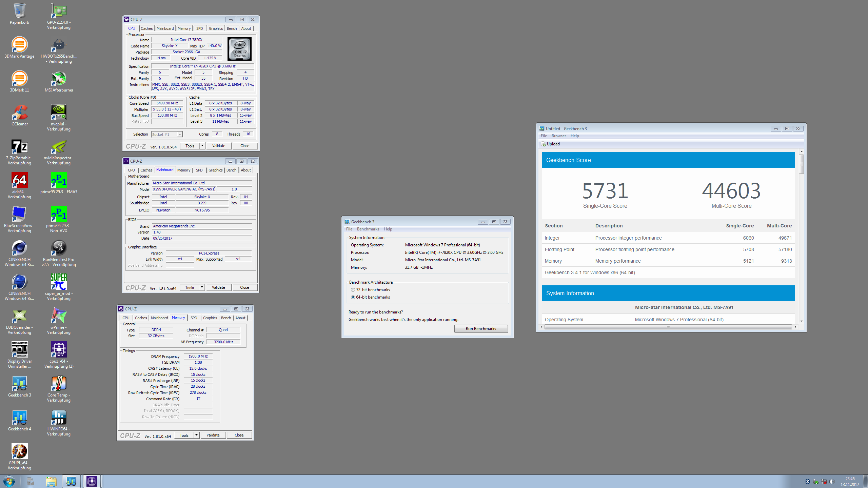The height and width of the screenshot is (488, 868).
Task: Open the Windows Start button
Action: coord(9,481)
